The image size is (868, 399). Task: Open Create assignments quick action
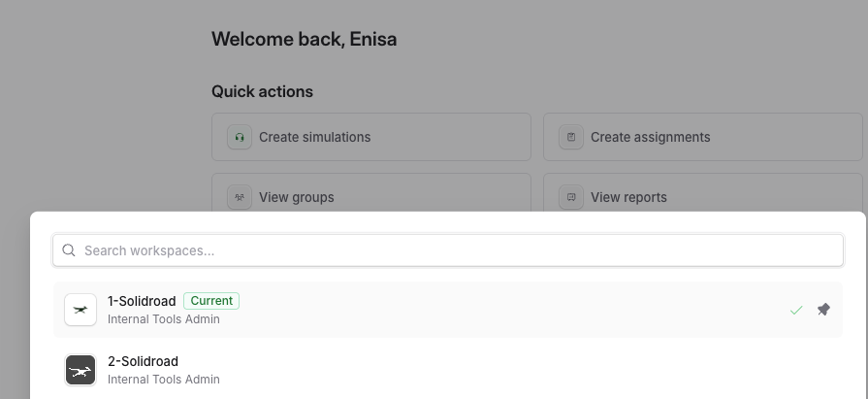pos(702,137)
